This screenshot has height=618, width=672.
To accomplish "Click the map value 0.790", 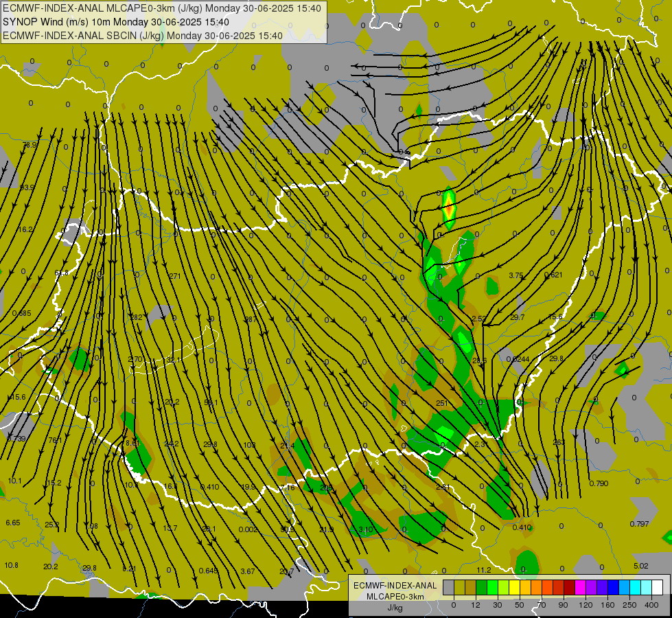I will 599,483.
